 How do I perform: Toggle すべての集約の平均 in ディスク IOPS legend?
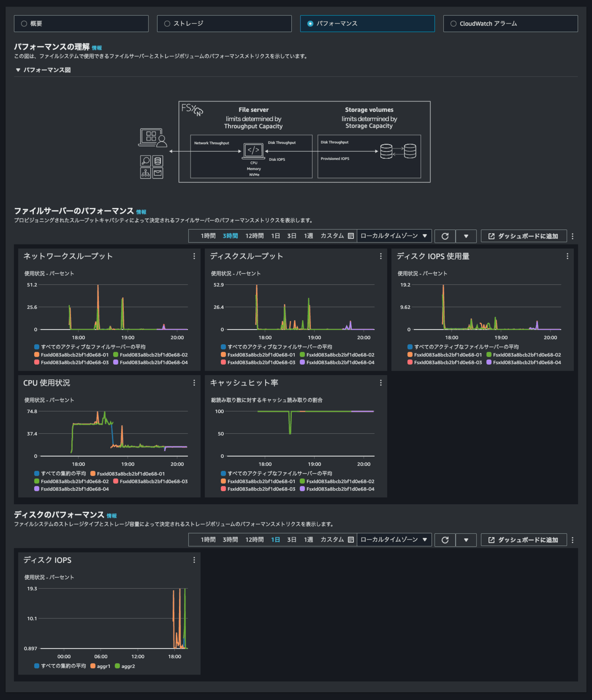click(60, 666)
